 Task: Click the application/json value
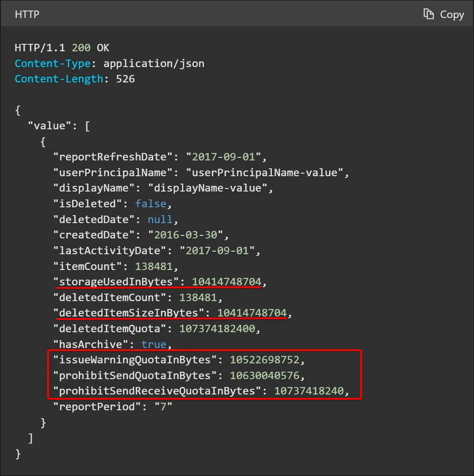[154, 64]
